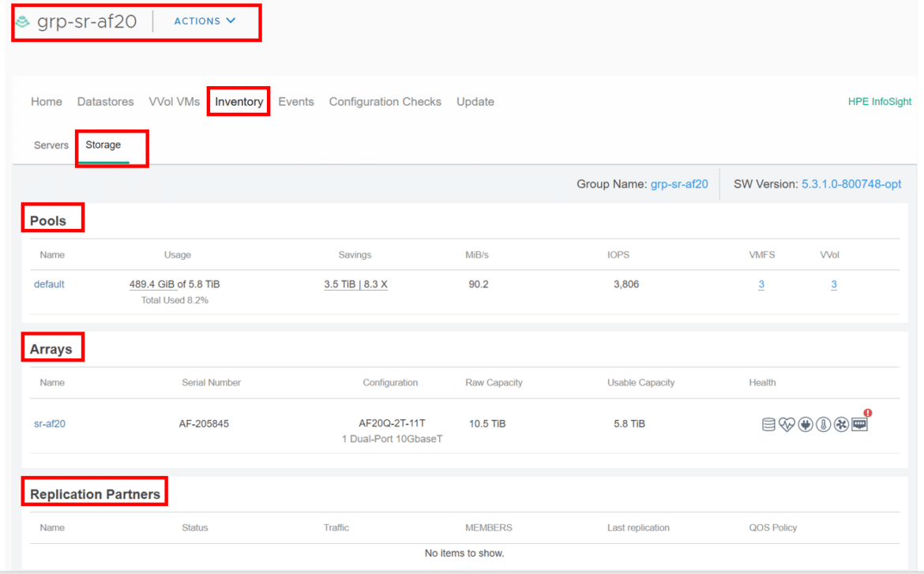This screenshot has width=924, height=574.
Task: Click the Serial Number column header
Action: click(211, 382)
